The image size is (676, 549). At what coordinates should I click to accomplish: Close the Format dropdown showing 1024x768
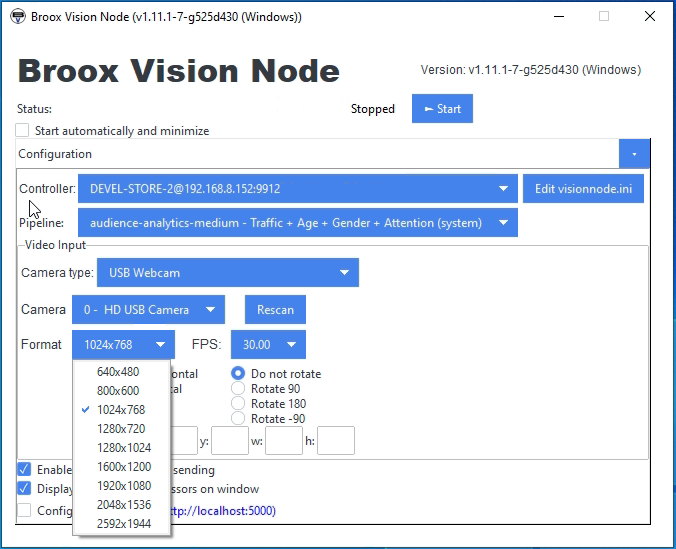[123, 345]
